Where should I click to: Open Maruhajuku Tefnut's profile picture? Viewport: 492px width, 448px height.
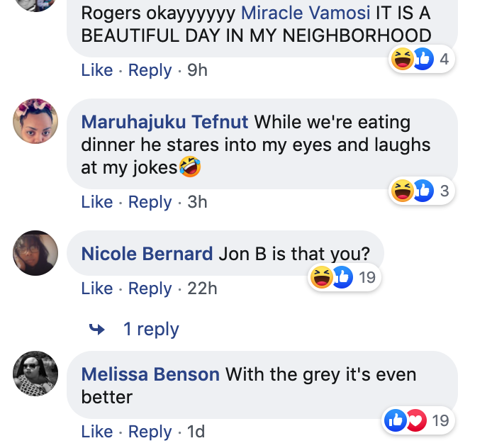pos(35,121)
